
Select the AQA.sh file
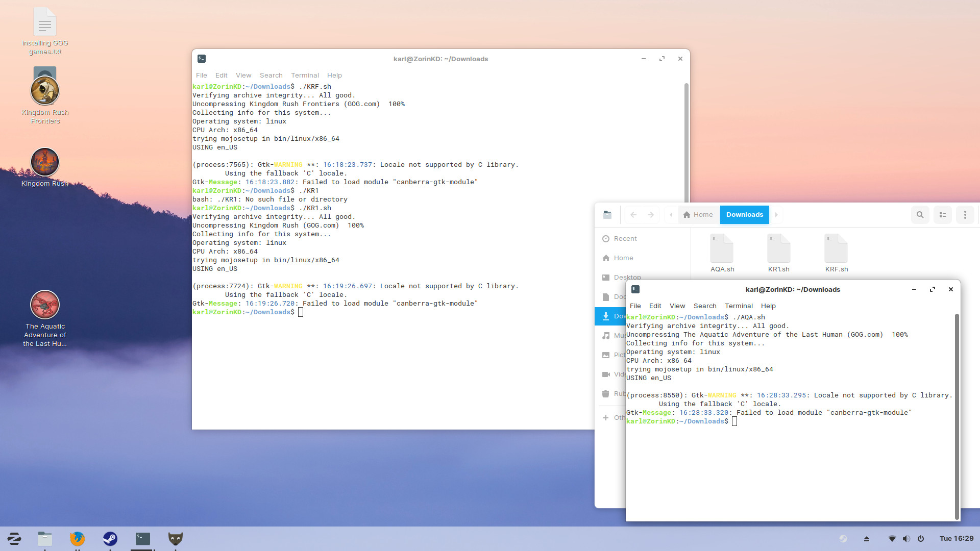point(722,253)
